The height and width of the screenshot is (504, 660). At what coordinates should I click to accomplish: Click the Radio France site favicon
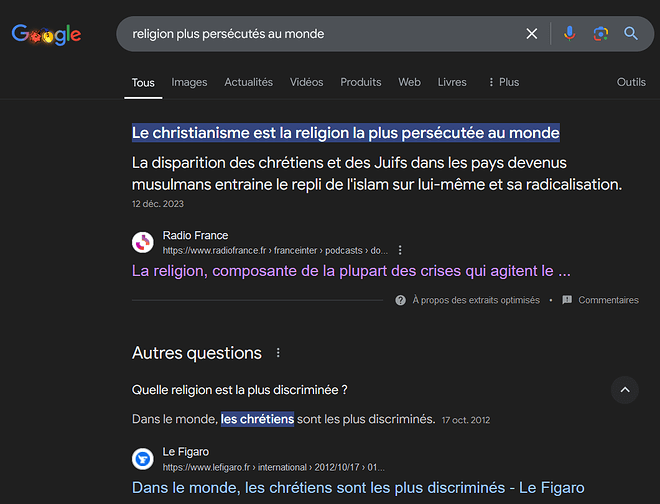143,242
